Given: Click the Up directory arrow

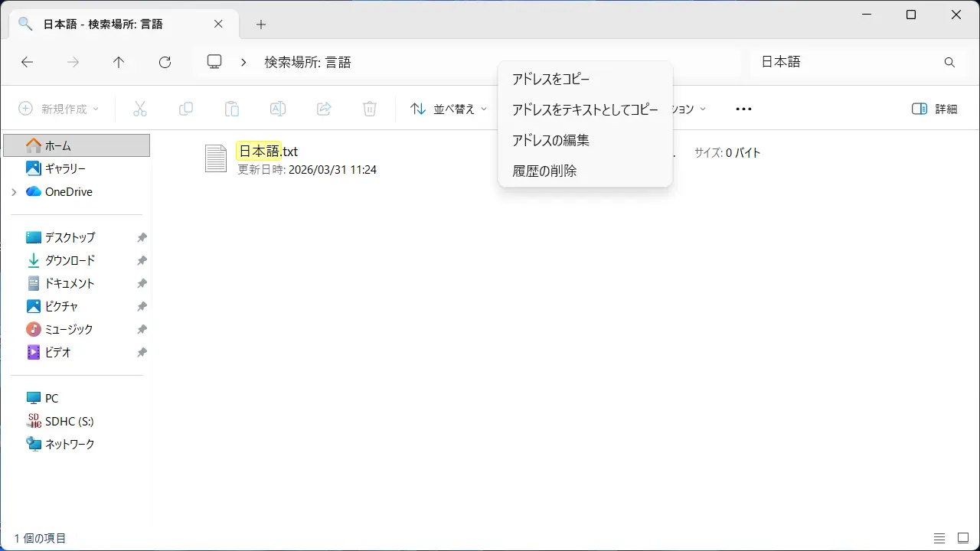Looking at the screenshot, I should tap(119, 63).
